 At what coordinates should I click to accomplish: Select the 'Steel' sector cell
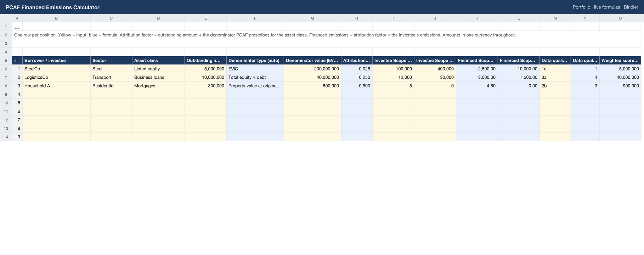pos(111,69)
